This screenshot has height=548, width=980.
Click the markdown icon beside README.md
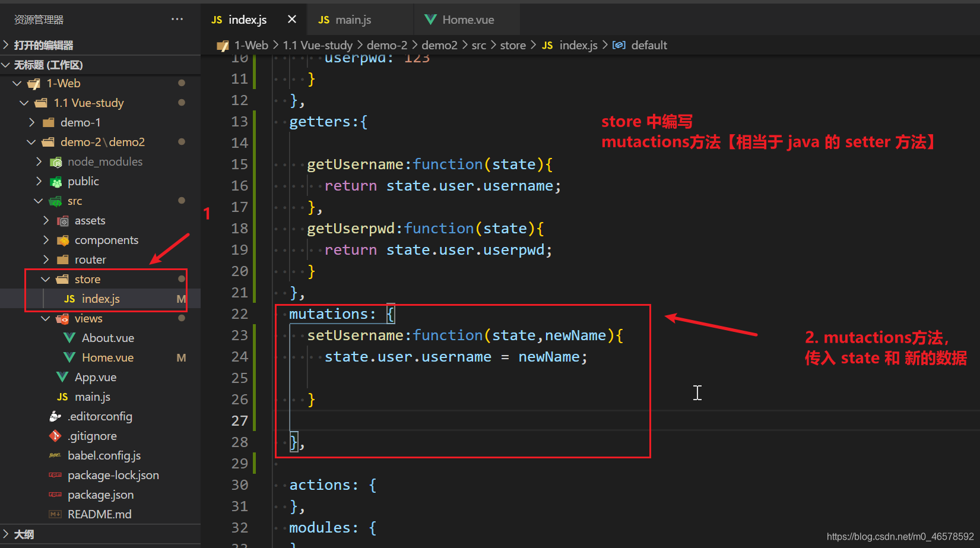point(55,515)
